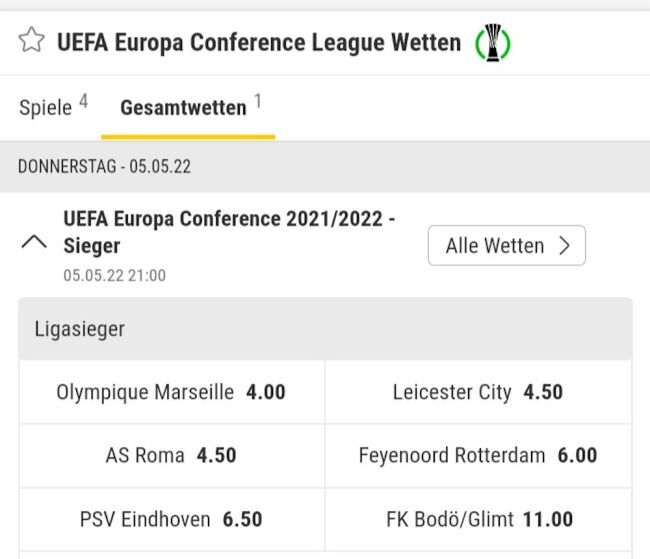The image size is (650, 559).
Task: Bet on FK Bodø/Glimt at 11.00
Action: coord(478,520)
